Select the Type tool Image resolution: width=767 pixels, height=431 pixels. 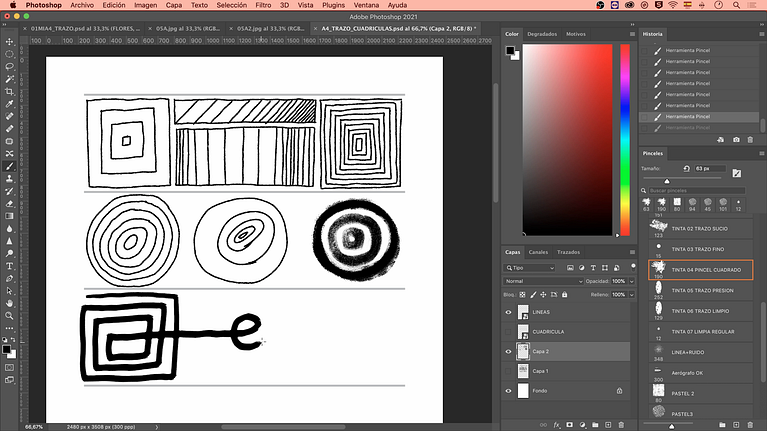point(9,266)
